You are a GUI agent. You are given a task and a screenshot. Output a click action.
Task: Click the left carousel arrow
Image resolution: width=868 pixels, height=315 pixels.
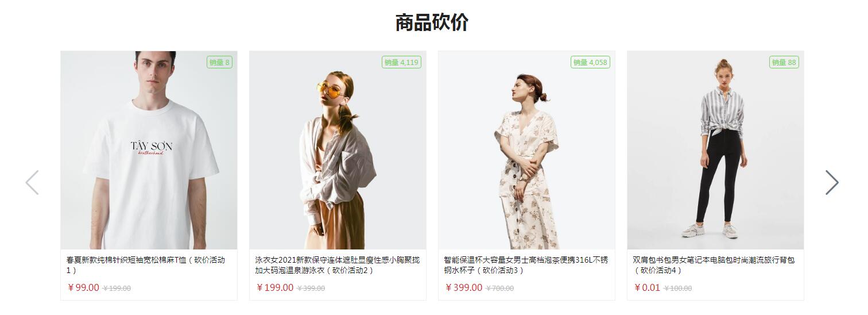tap(32, 182)
